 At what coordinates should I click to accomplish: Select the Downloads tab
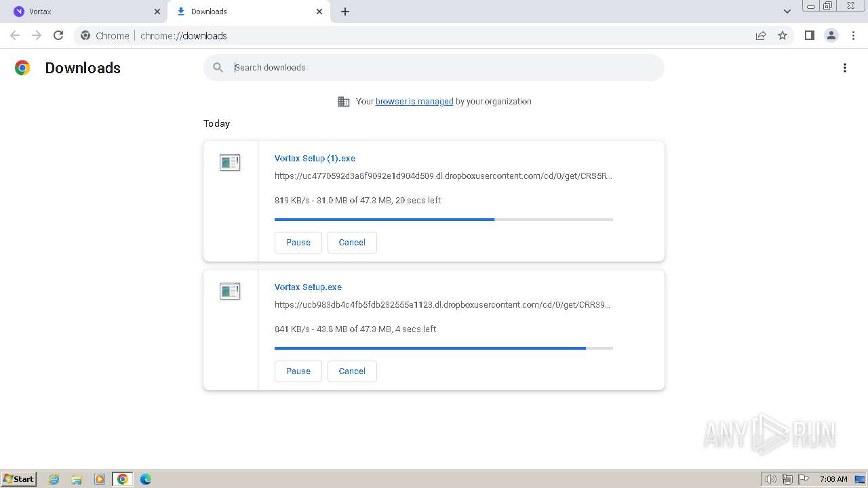click(x=250, y=12)
